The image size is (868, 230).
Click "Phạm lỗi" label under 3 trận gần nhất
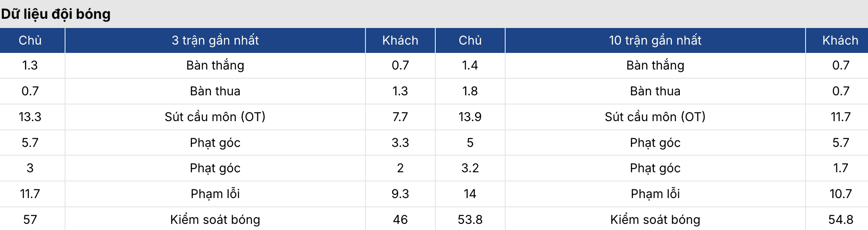click(x=215, y=194)
